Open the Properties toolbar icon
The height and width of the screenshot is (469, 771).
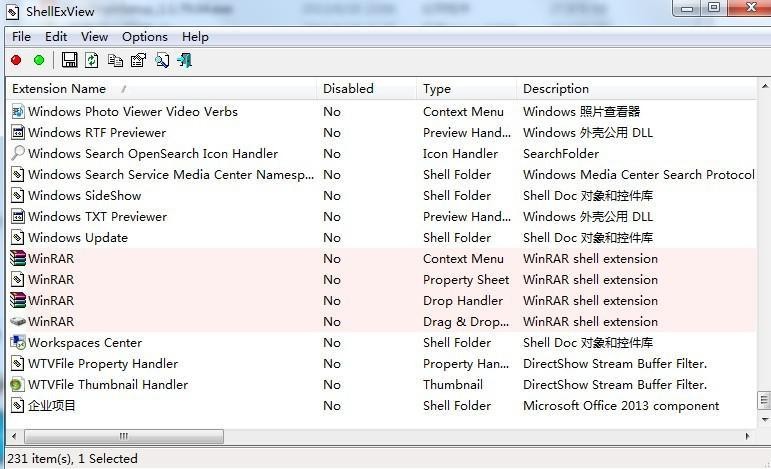pyautogui.click(x=138, y=60)
